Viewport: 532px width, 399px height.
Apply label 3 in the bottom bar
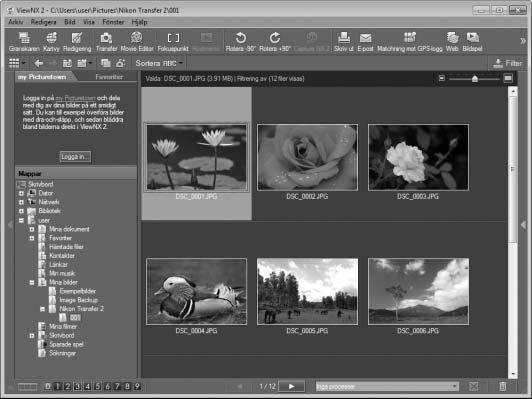(78, 386)
